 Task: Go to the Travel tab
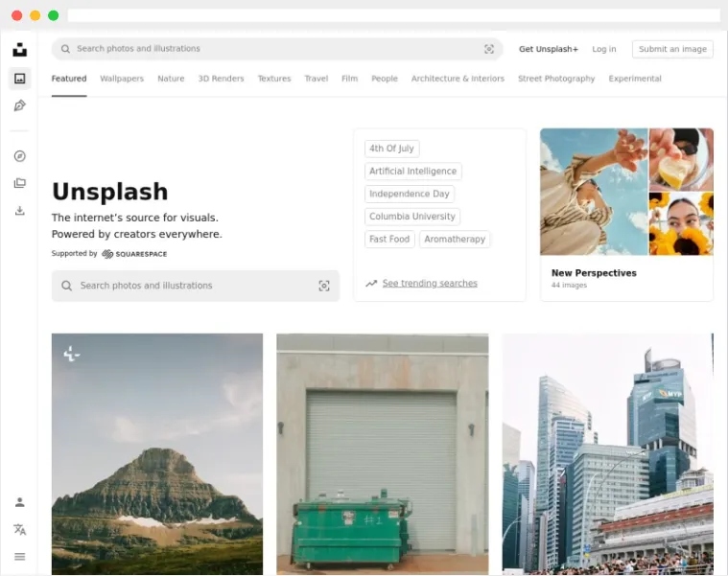[317, 79]
